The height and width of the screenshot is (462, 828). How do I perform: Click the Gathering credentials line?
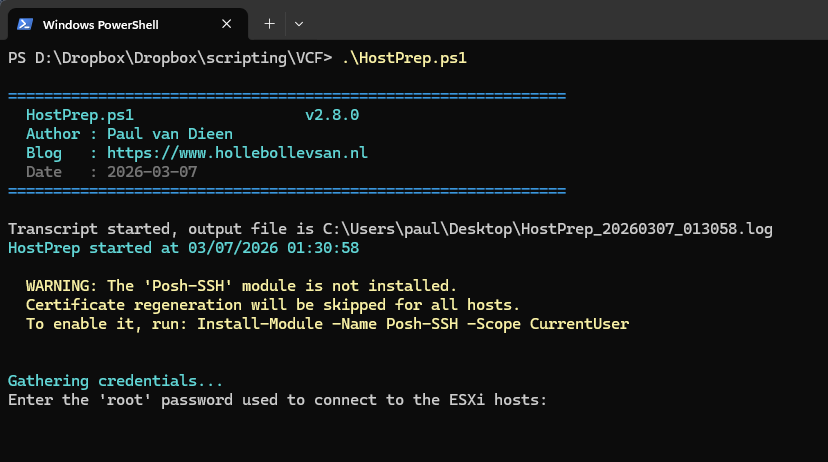115,381
